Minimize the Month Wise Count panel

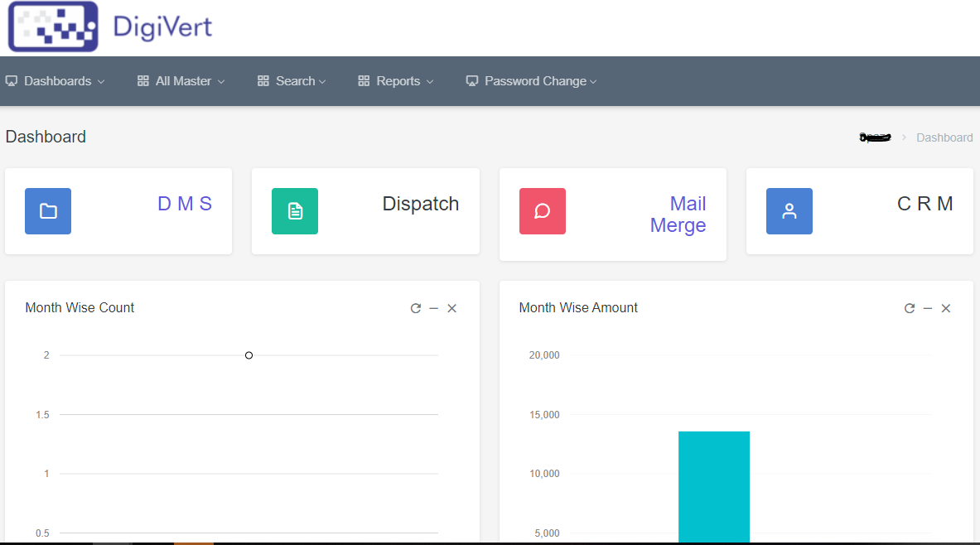[x=434, y=308]
